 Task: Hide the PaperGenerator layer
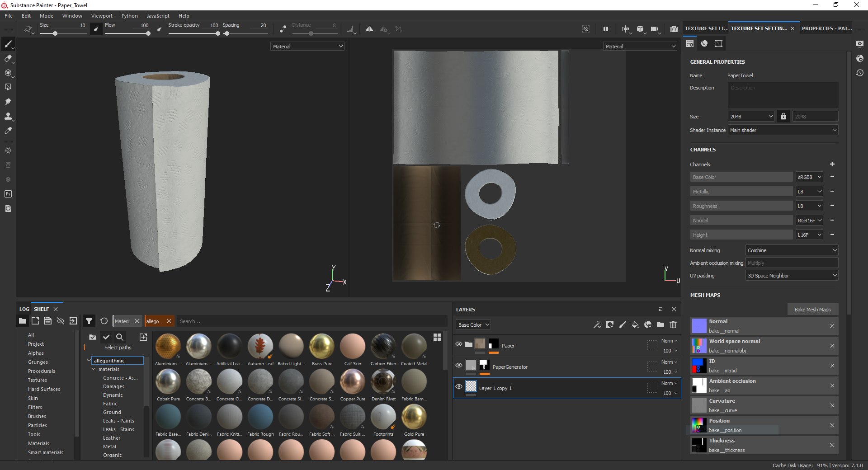point(459,365)
